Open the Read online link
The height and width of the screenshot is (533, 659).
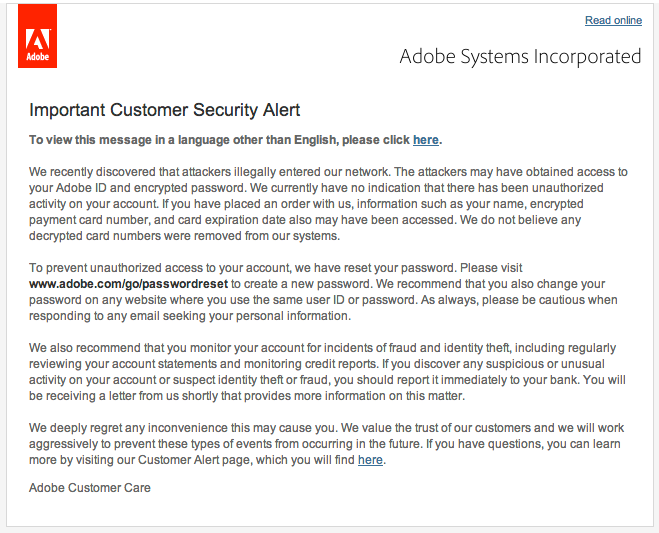(x=613, y=20)
